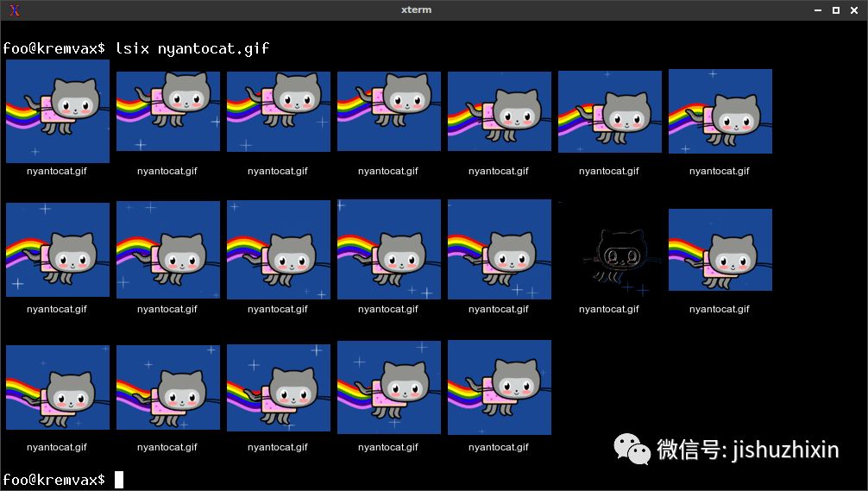Click the xterm window title text
Image resolution: width=868 pixels, height=491 pixels.
[416, 9]
